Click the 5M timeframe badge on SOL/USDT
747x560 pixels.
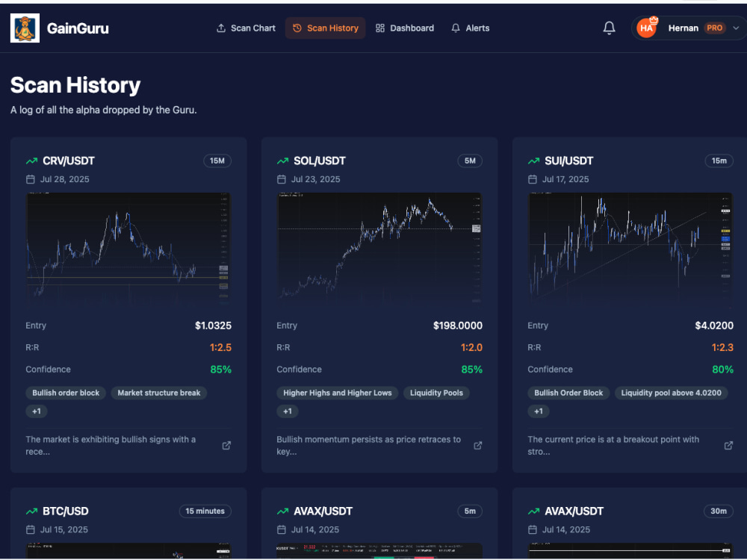coord(470,161)
